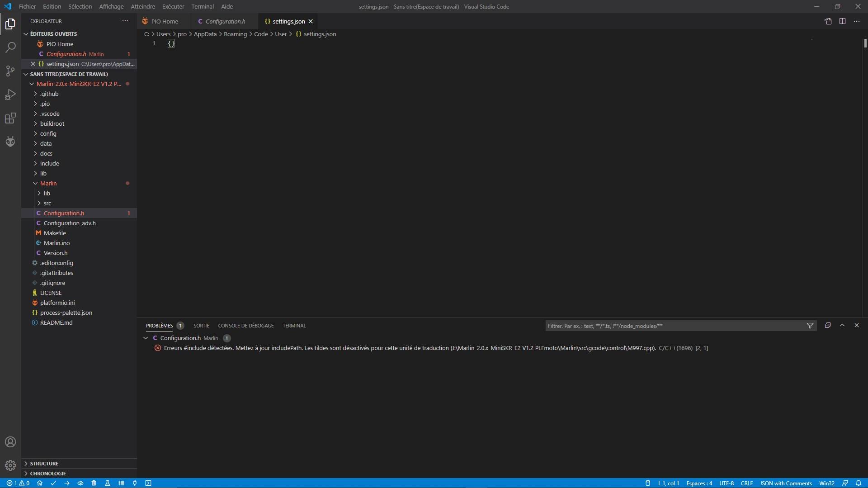The width and height of the screenshot is (868, 488).
Task: Open the Source Control view
Action: [x=10, y=71]
